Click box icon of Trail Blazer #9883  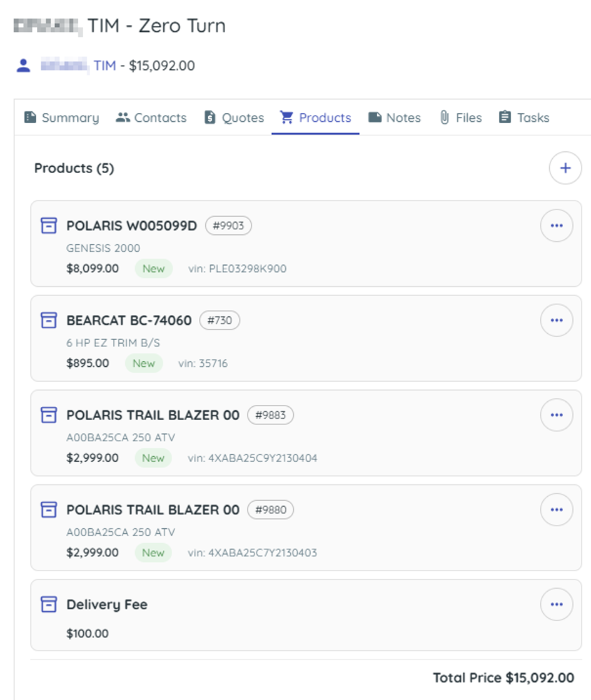[49, 415]
